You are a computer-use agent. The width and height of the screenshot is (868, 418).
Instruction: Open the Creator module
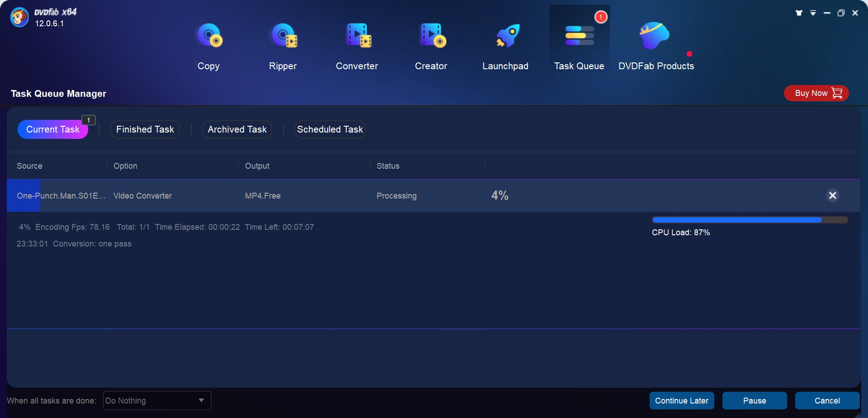[x=431, y=45]
